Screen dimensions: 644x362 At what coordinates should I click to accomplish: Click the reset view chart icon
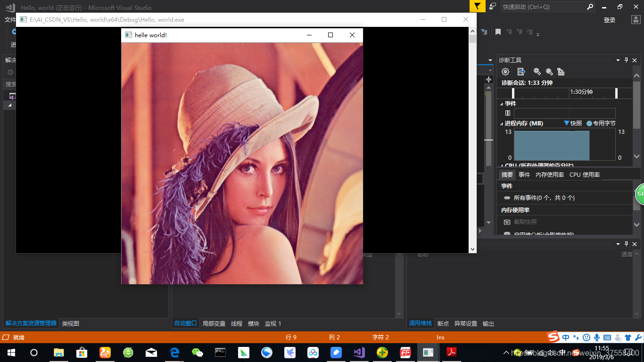[x=561, y=72]
